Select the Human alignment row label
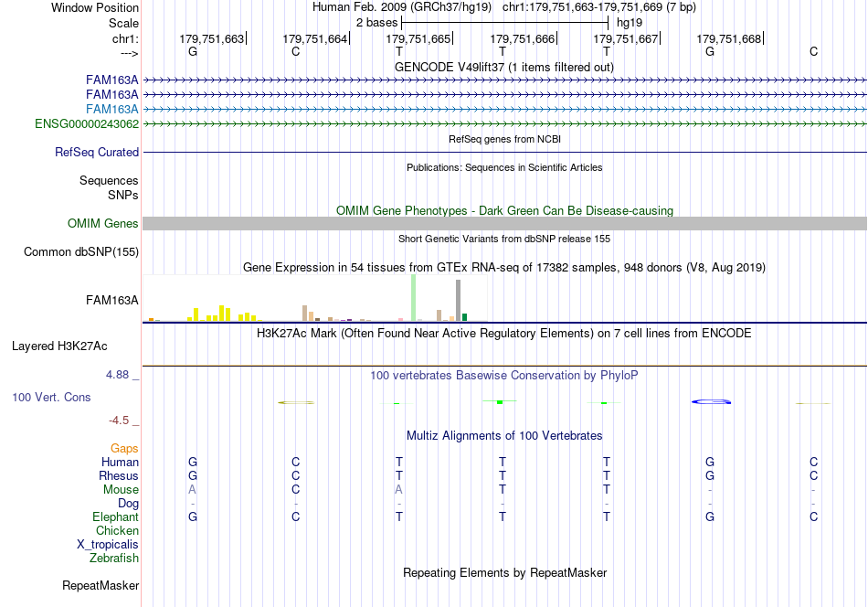 120,463
